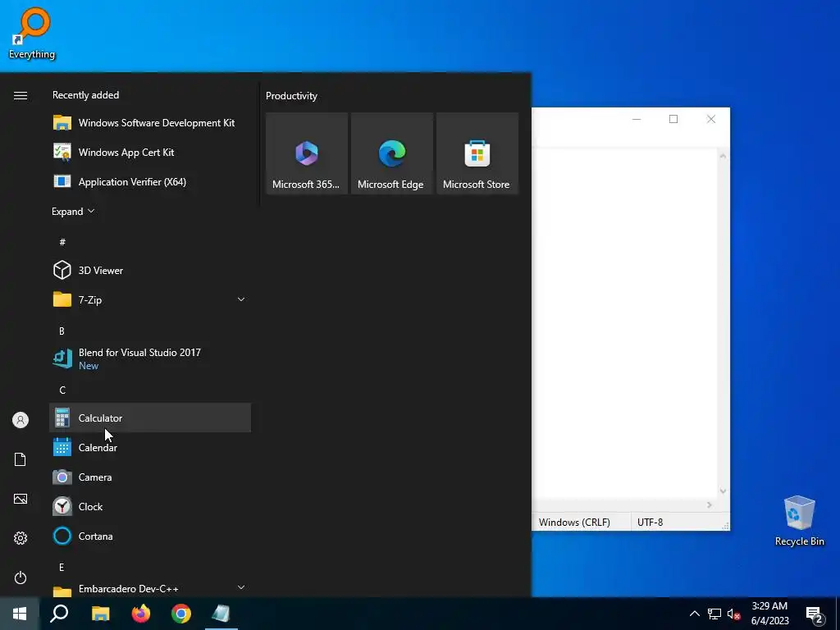
Task: Open the Calendar app
Action: (x=150, y=447)
